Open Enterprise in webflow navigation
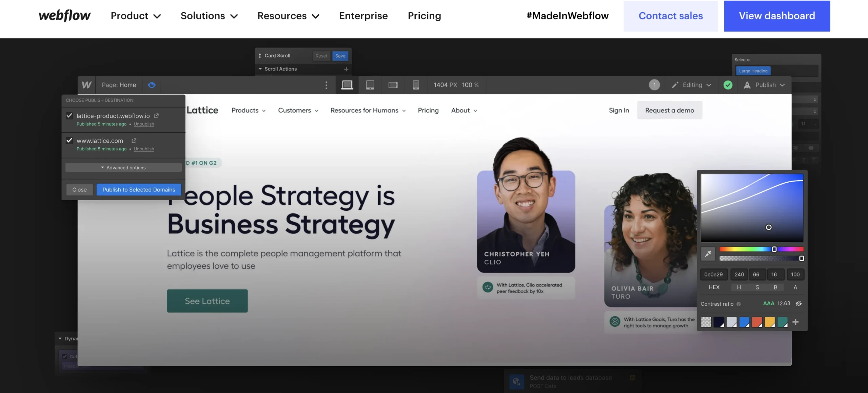 click(363, 16)
